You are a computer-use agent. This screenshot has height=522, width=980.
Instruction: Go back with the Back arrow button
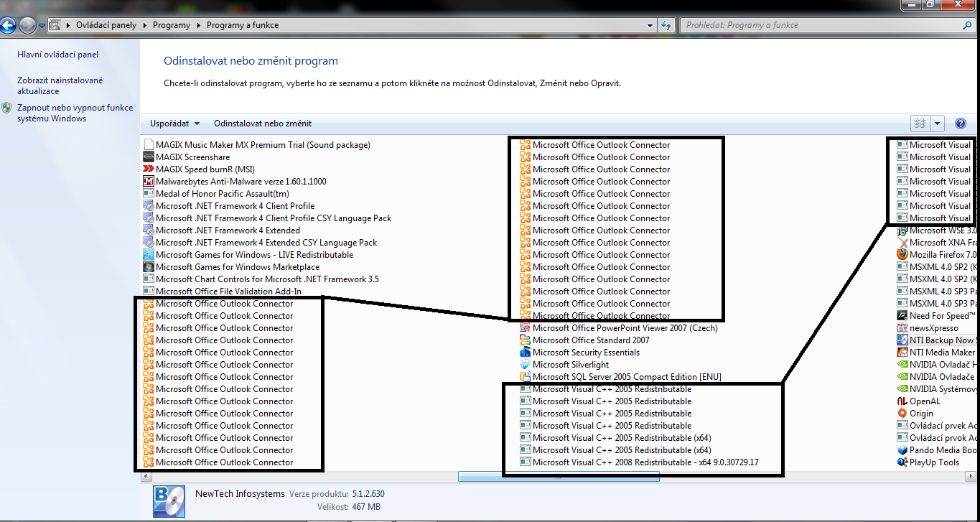pos(8,26)
